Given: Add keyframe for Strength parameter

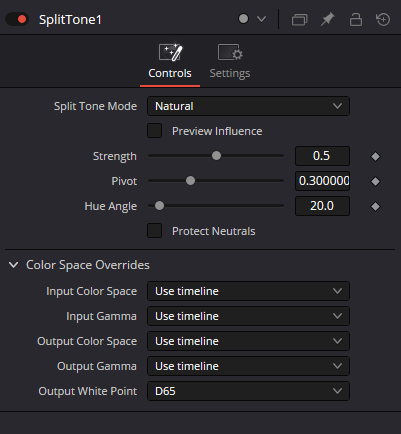Looking at the screenshot, I should click(375, 156).
